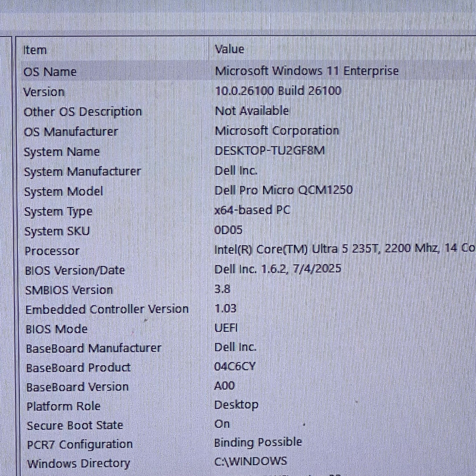476x476 pixels.
Task: Select the System Type row label
Action: [58, 212]
